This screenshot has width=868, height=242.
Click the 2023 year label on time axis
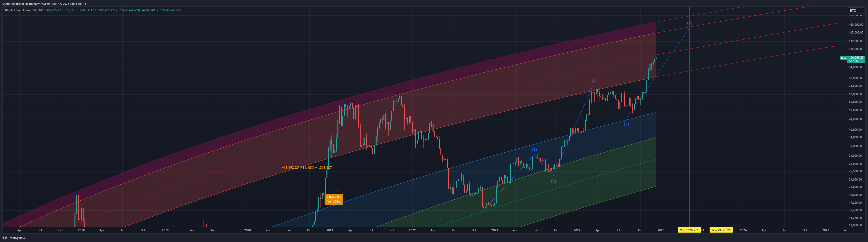495,230
